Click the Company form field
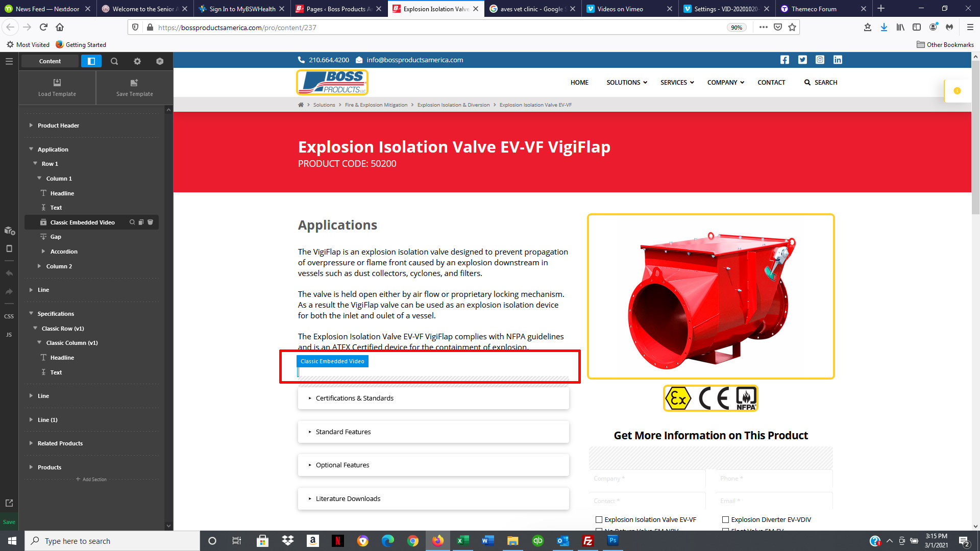Screen dimensions: 980x551 coord(647,479)
